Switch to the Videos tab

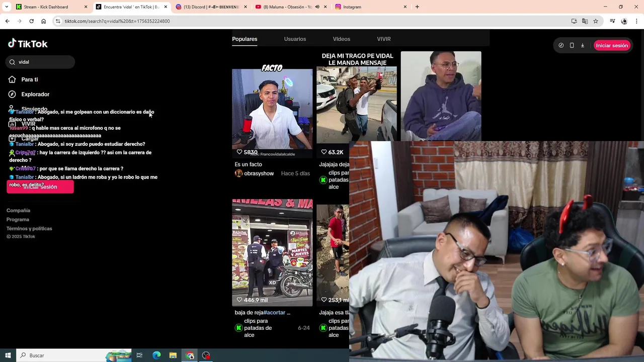coord(341,39)
